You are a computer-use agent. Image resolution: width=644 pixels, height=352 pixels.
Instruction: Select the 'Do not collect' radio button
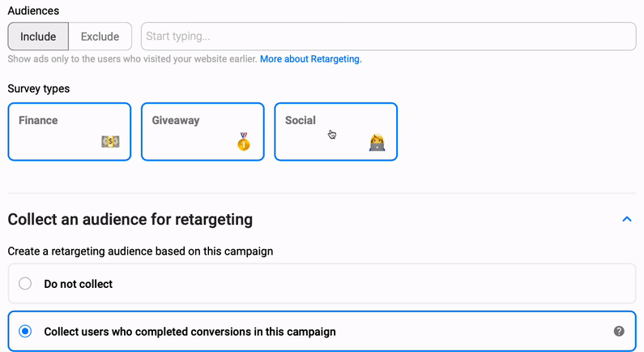coord(25,284)
